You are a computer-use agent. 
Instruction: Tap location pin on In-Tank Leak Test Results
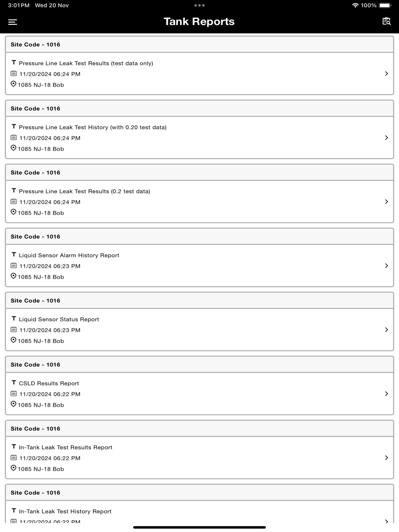tap(14, 468)
